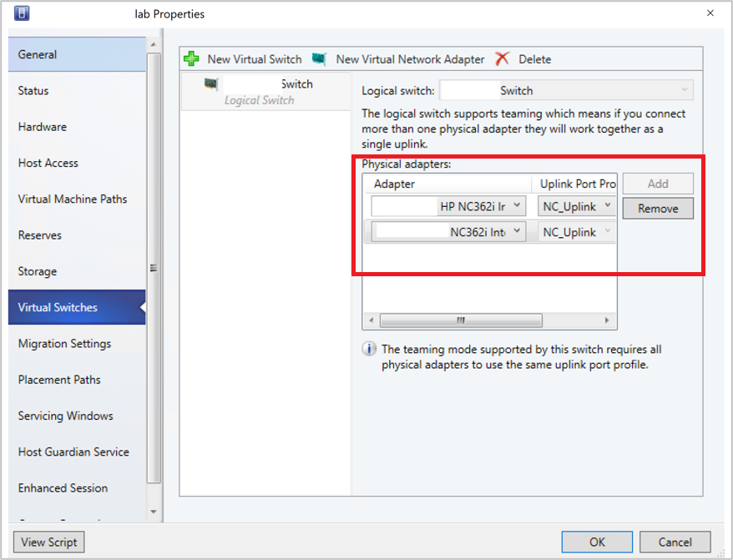
Task: Click the Add adapter button
Action: click(x=658, y=184)
